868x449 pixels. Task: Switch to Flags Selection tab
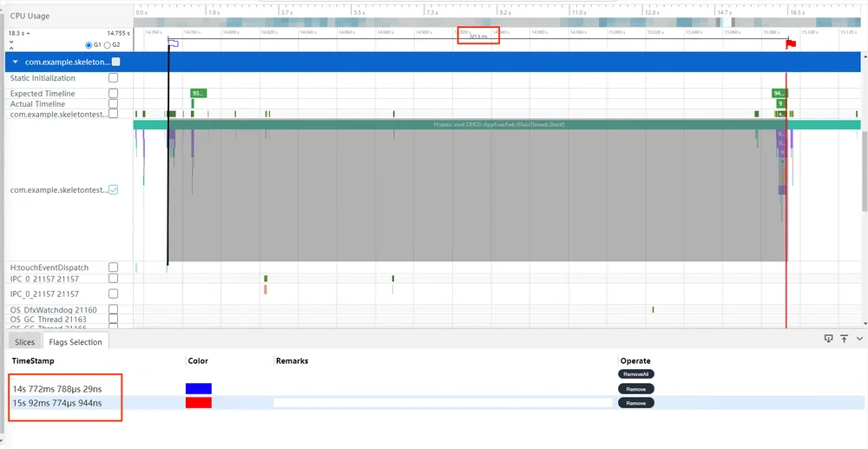tap(76, 342)
